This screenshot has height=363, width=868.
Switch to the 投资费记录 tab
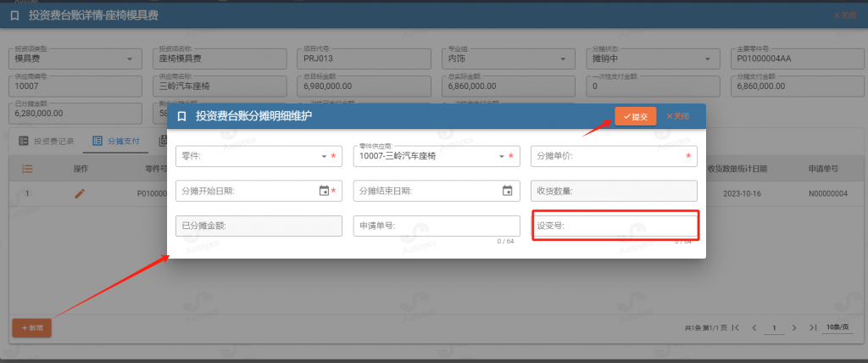[x=47, y=141]
